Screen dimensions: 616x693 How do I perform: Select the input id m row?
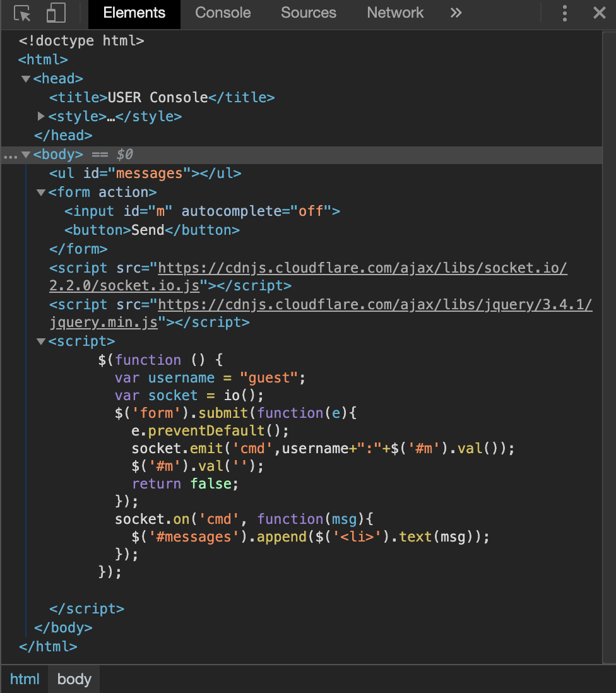tap(203, 211)
